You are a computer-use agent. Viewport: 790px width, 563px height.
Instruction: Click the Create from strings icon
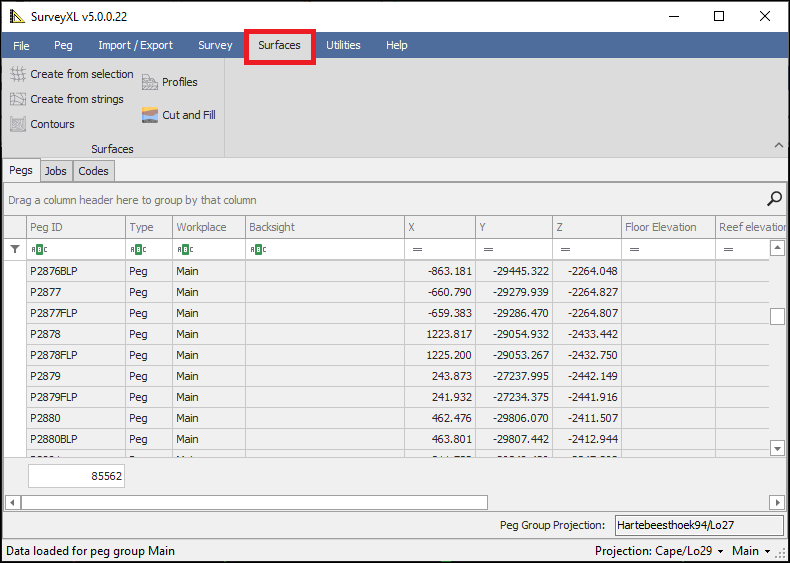pyautogui.click(x=18, y=99)
